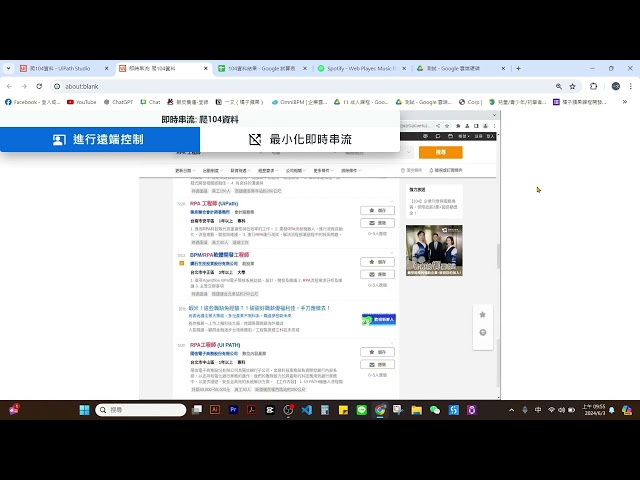Apply to RPA工程師 (UI PATH) with envelope button

[x=378, y=364]
